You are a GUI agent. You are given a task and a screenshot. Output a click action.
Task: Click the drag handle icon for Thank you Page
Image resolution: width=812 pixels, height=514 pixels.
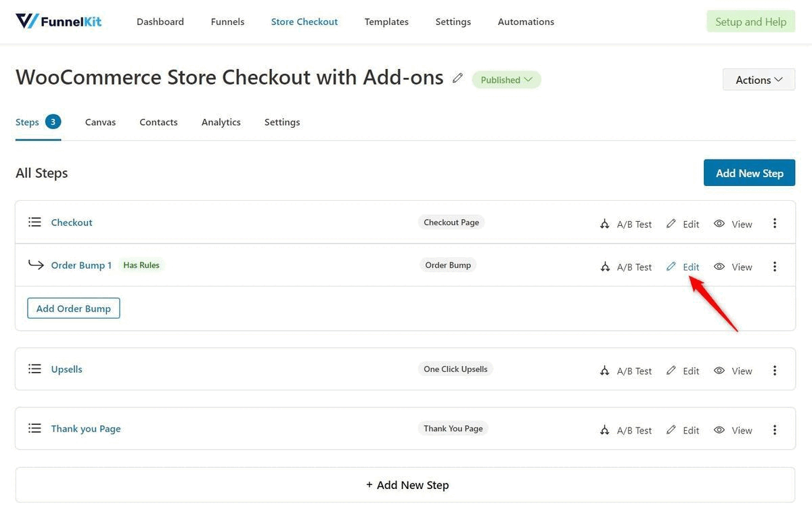[x=35, y=429]
